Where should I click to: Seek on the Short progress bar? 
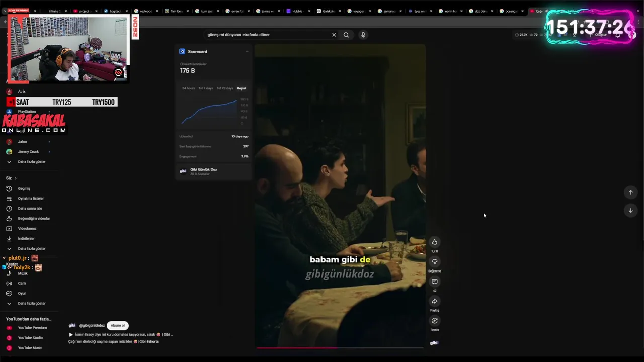[x=340, y=347]
